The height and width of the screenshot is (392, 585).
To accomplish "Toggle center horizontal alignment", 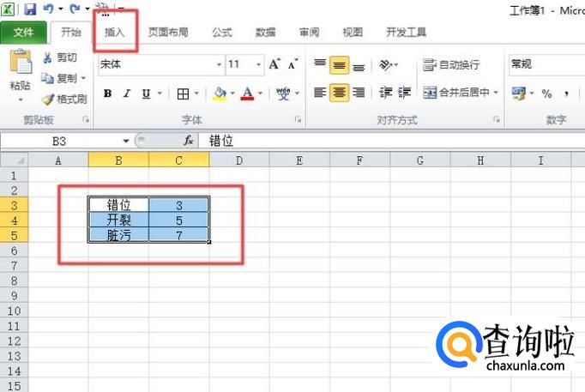I will click(339, 93).
